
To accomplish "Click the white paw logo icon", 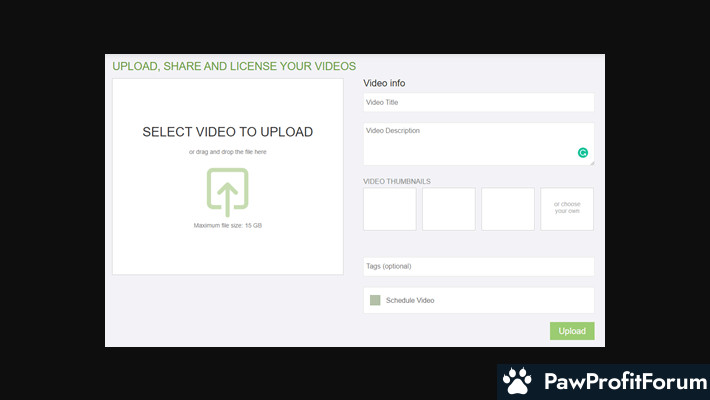I will (x=517, y=382).
